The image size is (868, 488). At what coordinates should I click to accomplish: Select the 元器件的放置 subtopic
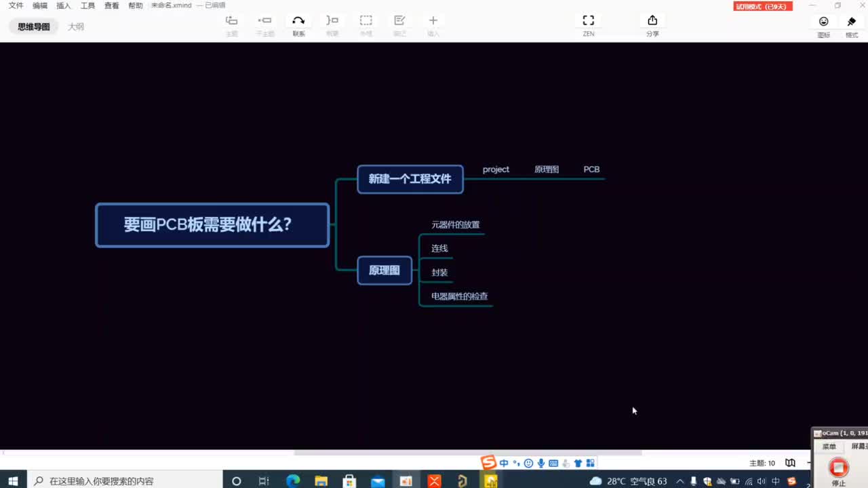tap(456, 224)
